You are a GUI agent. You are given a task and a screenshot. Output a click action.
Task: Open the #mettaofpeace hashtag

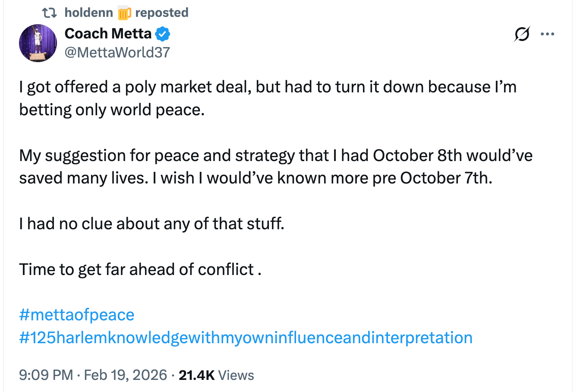click(x=77, y=315)
